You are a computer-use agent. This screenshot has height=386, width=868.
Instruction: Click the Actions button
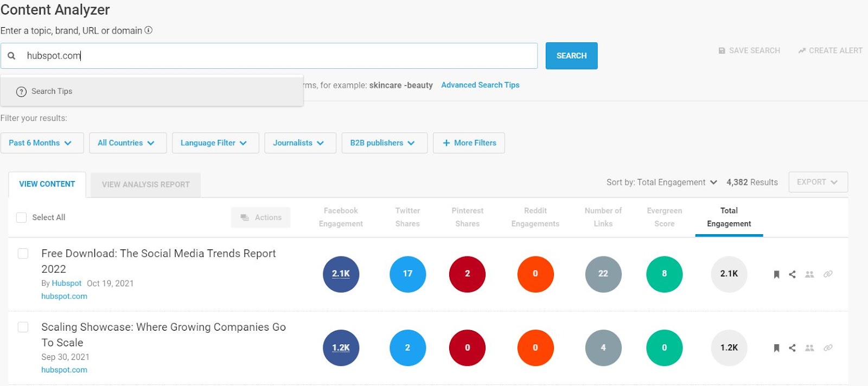[261, 217]
